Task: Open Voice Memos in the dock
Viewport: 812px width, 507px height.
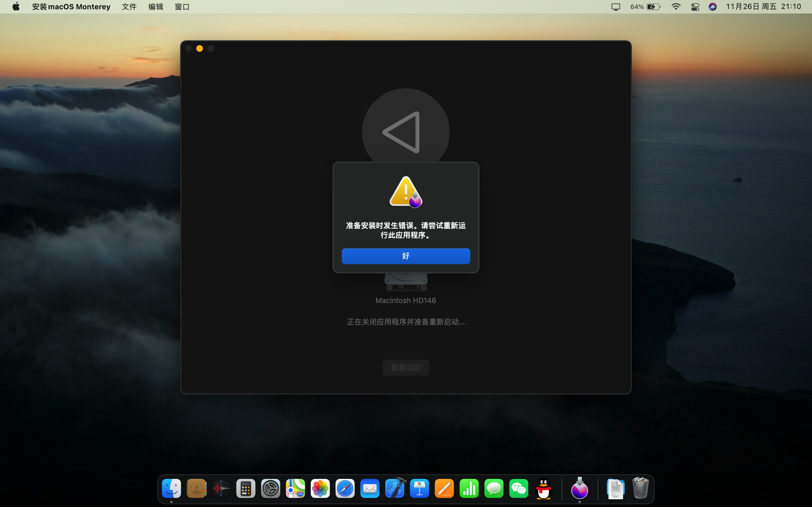Action: (x=221, y=489)
